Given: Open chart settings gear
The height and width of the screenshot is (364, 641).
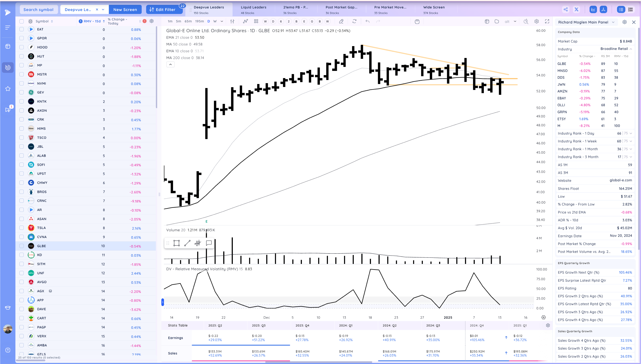Looking at the screenshot, I should point(536,21).
